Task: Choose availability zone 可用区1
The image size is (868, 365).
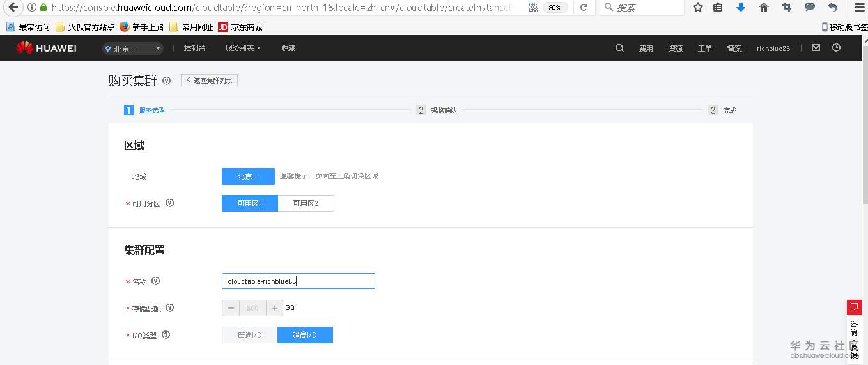Action: pyautogui.click(x=250, y=203)
